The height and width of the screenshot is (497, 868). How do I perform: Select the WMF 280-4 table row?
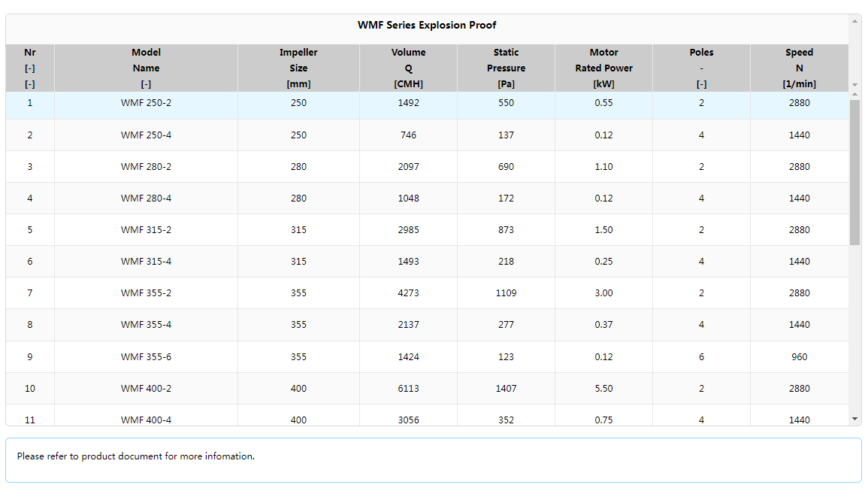coord(301,198)
